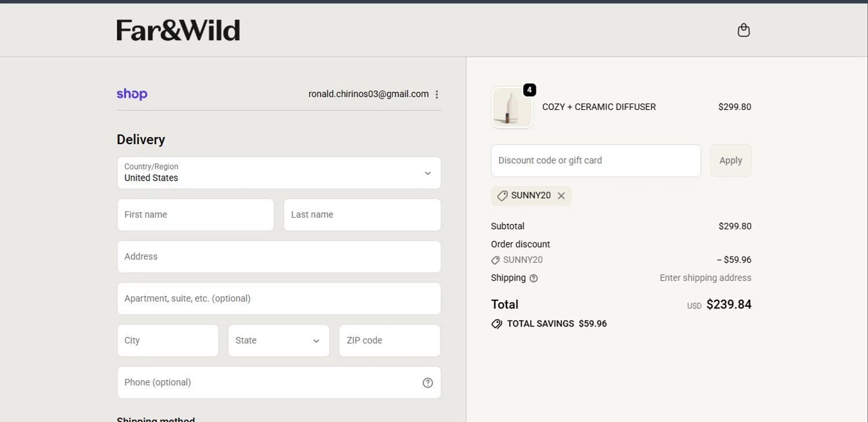868x422 pixels.
Task: Click the Subtotal label
Action: (507, 226)
